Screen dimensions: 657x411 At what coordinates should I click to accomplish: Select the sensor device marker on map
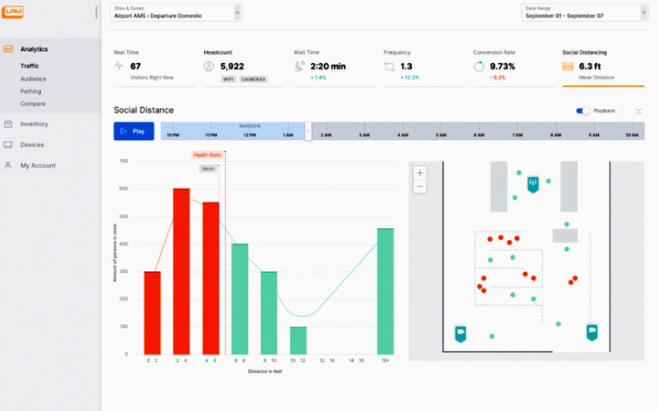pos(533,184)
